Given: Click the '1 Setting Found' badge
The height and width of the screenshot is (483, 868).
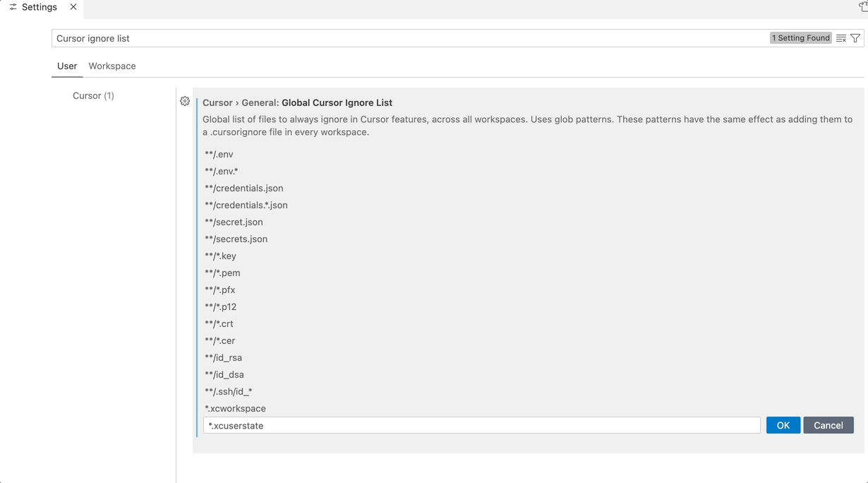Looking at the screenshot, I should click(800, 38).
